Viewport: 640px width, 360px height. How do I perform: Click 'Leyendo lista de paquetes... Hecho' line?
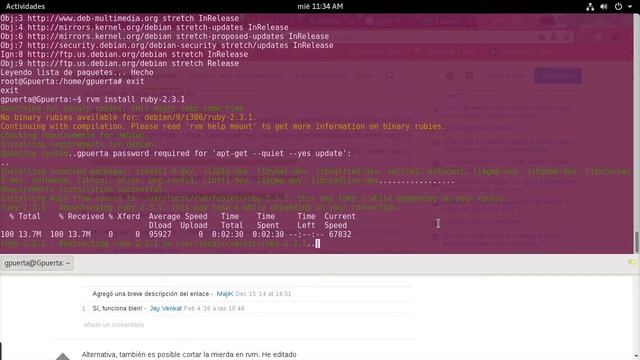pos(77,72)
